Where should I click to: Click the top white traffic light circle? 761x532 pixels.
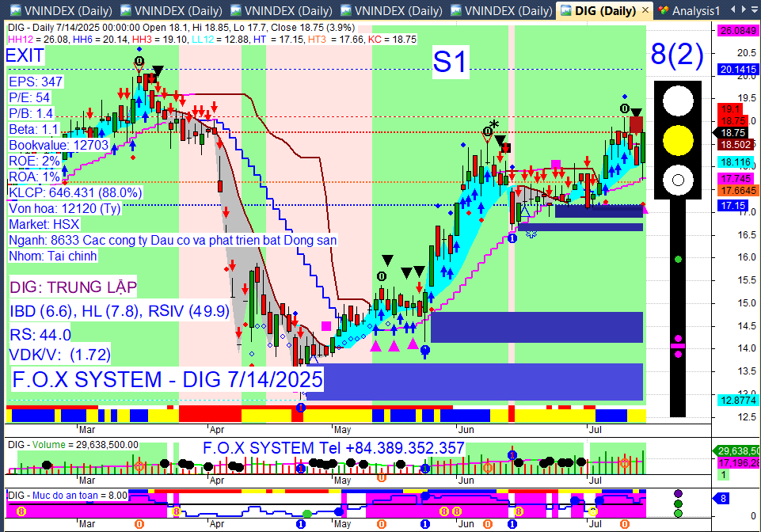tap(678, 101)
